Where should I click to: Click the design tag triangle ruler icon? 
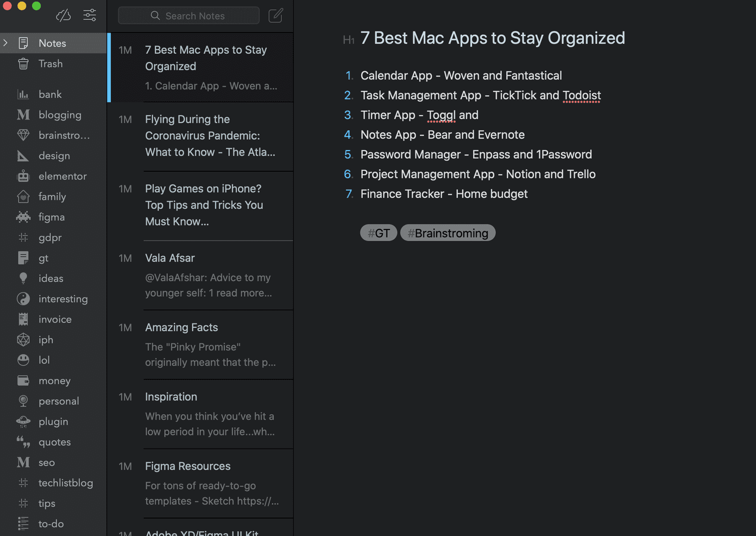point(23,155)
